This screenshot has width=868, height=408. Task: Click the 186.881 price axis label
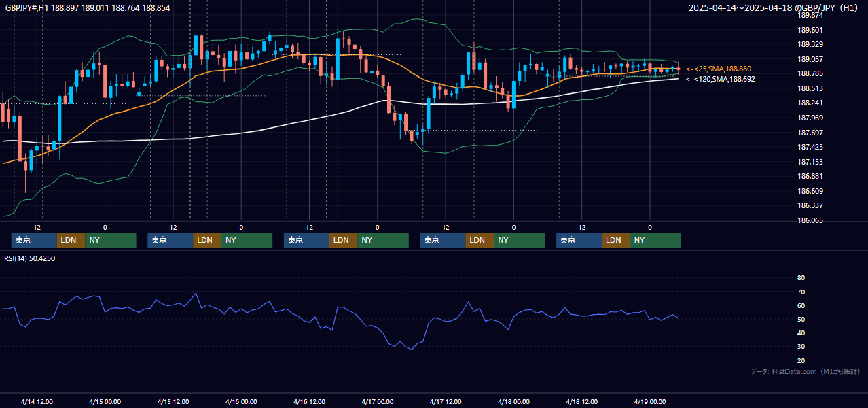[810, 177]
